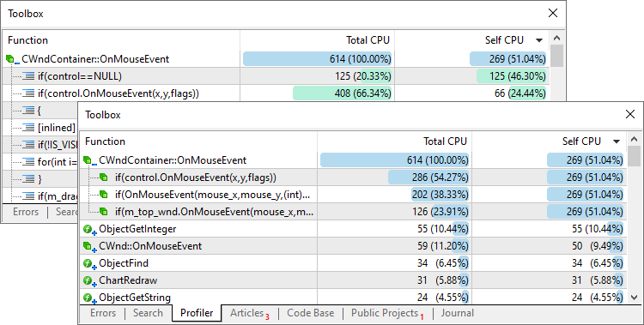This screenshot has height=325, width=644.
Task: Sort by Self CPU in back Toolbox
Action: 472,39
